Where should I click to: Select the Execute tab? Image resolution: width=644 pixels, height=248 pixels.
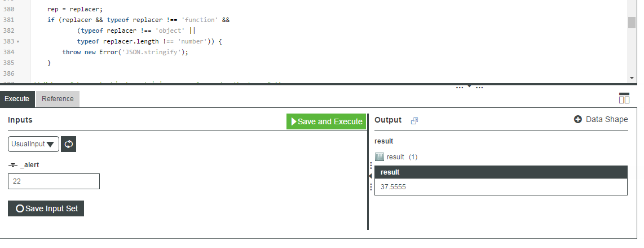(x=17, y=99)
